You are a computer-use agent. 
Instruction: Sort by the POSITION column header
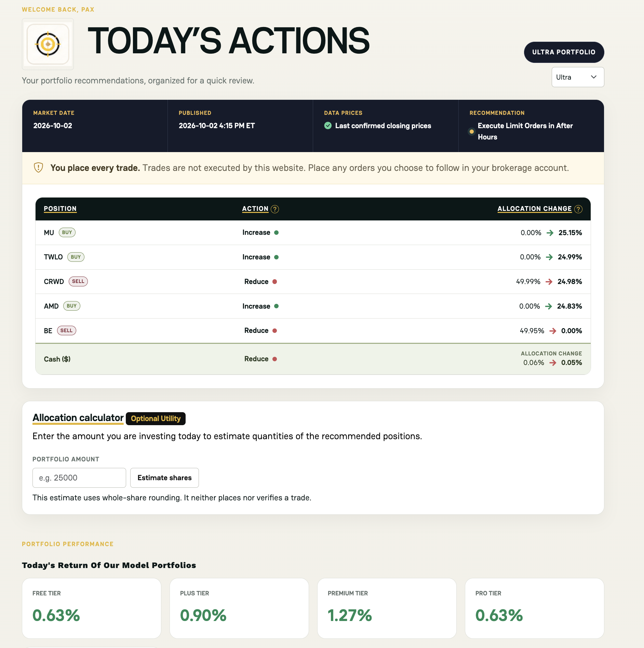pyautogui.click(x=60, y=209)
